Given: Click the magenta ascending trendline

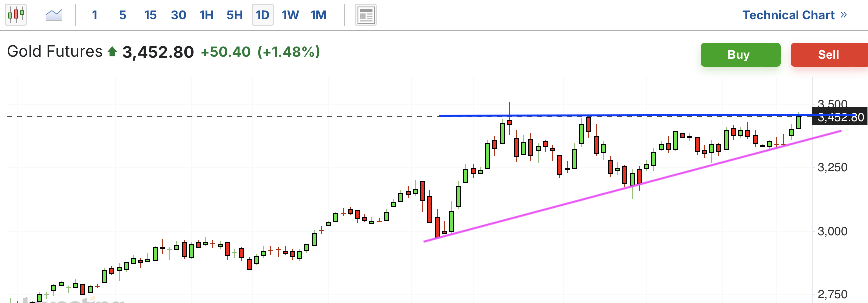Looking at the screenshot, I should 633,186.
